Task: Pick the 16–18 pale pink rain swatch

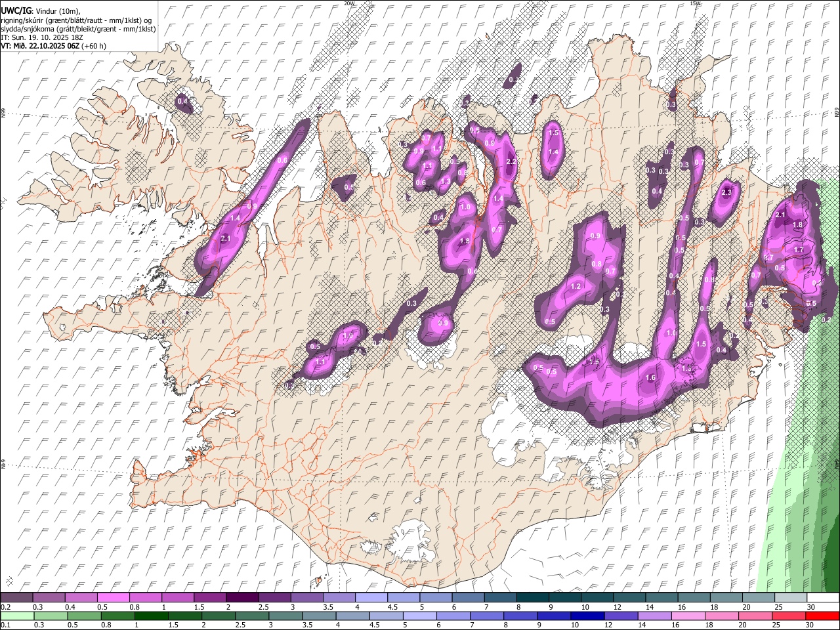Action: click(x=688, y=616)
